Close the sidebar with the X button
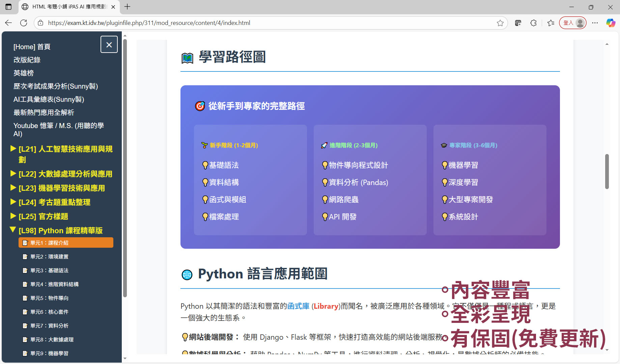 pyautogui.click(x=109, y=44)
